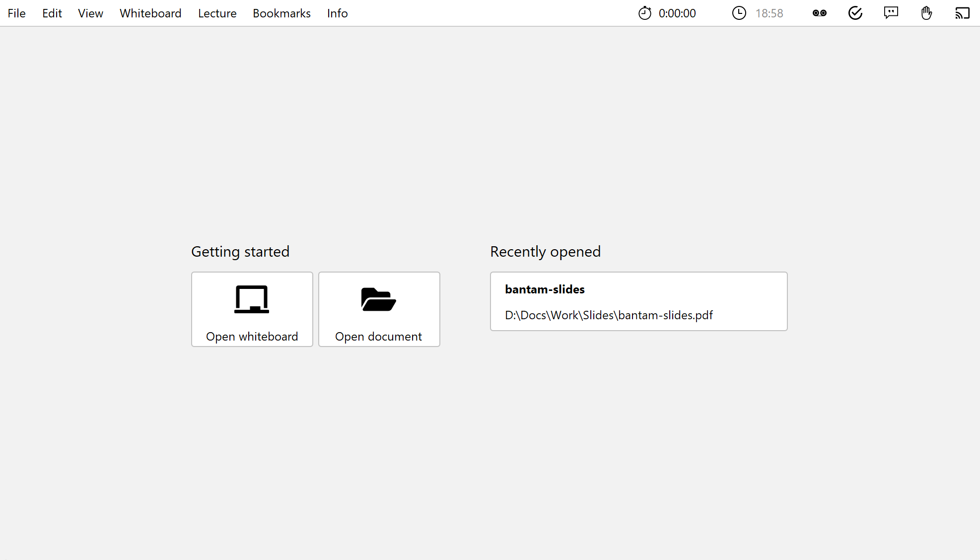Toggle the recording tape icon
This screenshot has height=560, width=980.
click(819, 13)
